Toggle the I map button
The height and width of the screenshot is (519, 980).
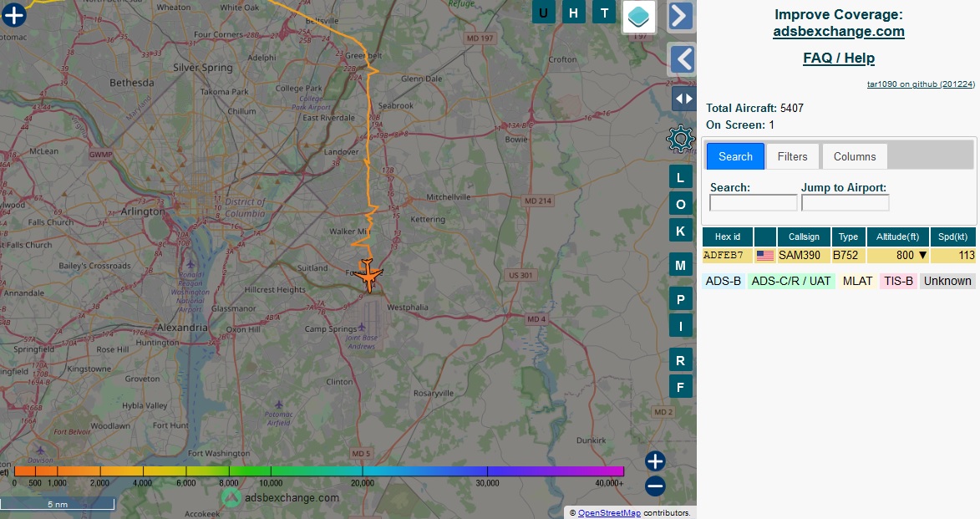[681, 326]
